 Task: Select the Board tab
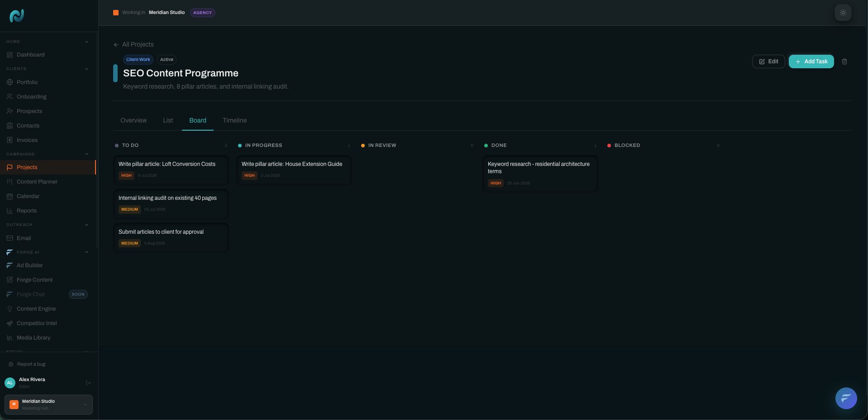tap(198, 120)
